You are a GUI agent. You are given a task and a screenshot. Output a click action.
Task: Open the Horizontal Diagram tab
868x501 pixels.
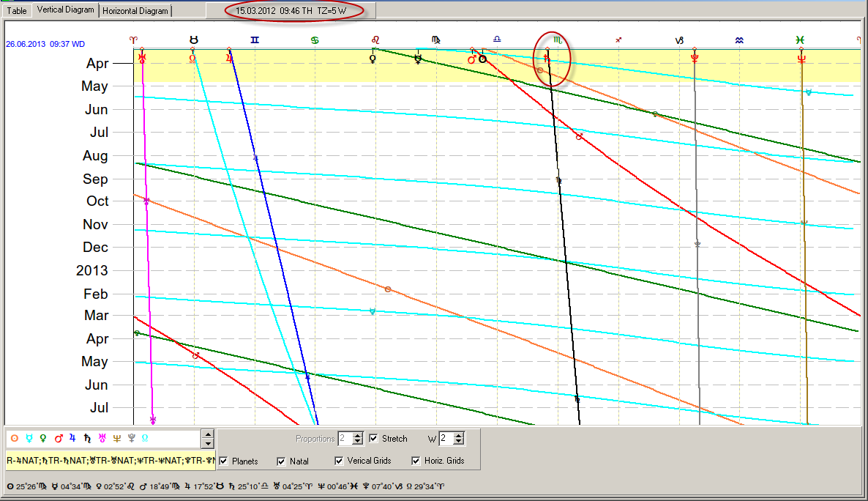click(x=135, y=11)
